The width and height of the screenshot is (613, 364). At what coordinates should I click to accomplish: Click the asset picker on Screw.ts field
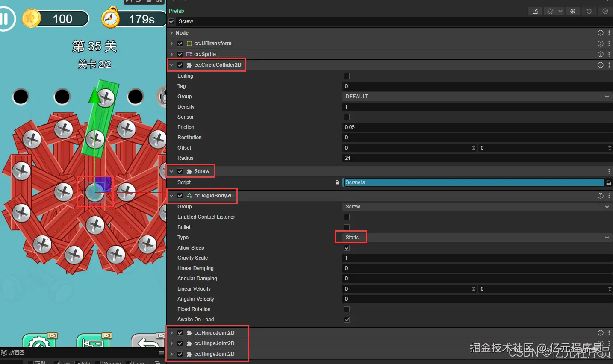[x=609, y=182]
